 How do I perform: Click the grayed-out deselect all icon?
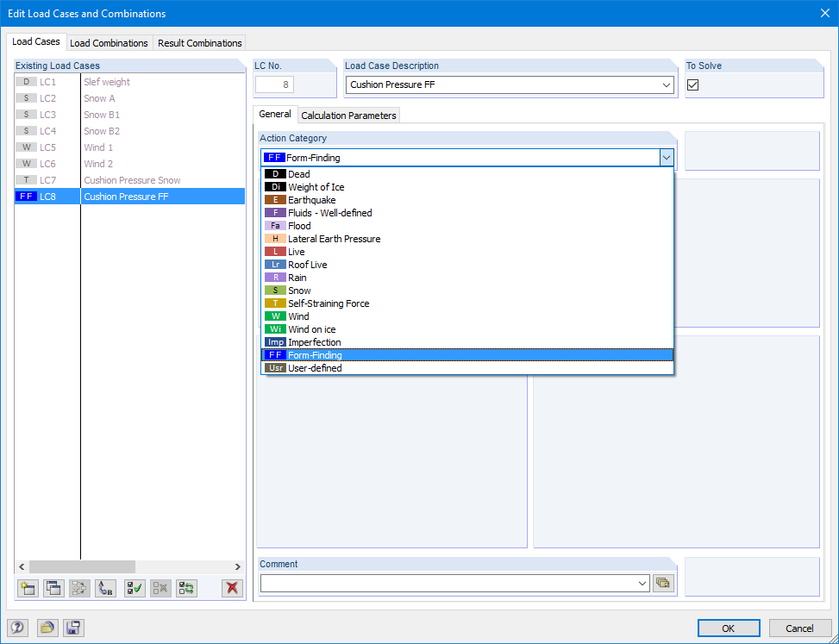pyautogui.click(x=160, y=588)
